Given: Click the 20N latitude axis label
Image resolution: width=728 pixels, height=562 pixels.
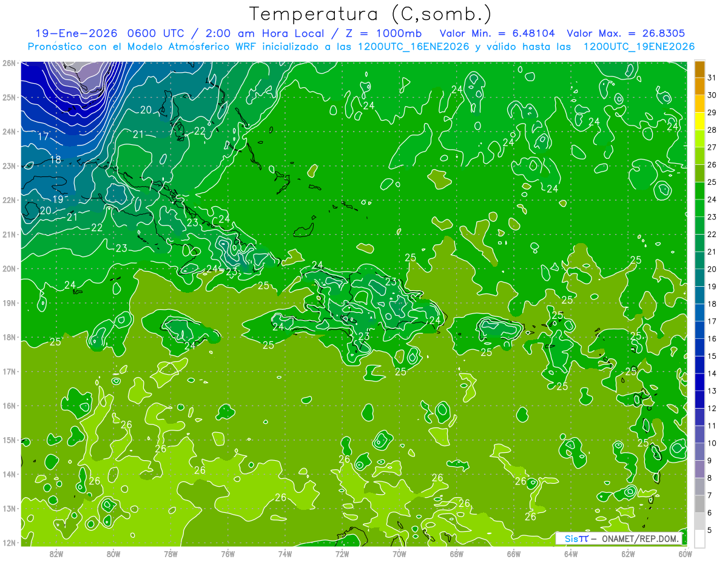Looking at the screenshot, I should 8,269.
